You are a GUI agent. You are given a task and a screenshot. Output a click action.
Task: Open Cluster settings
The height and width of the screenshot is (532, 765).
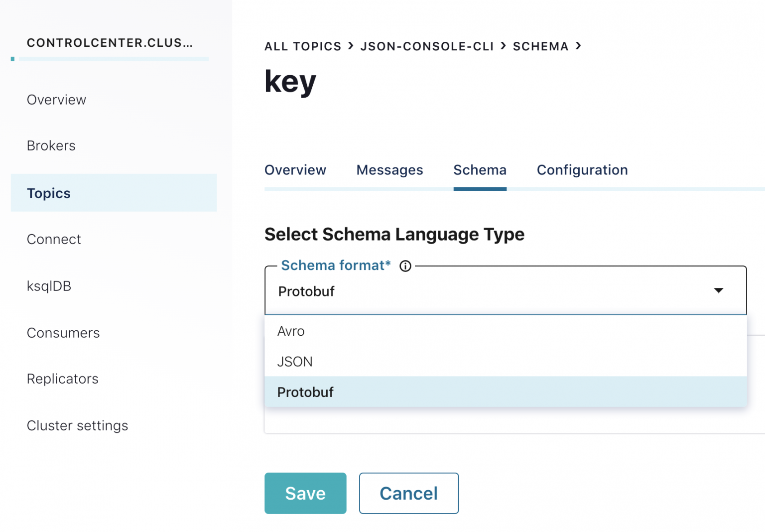coord(77,425)
